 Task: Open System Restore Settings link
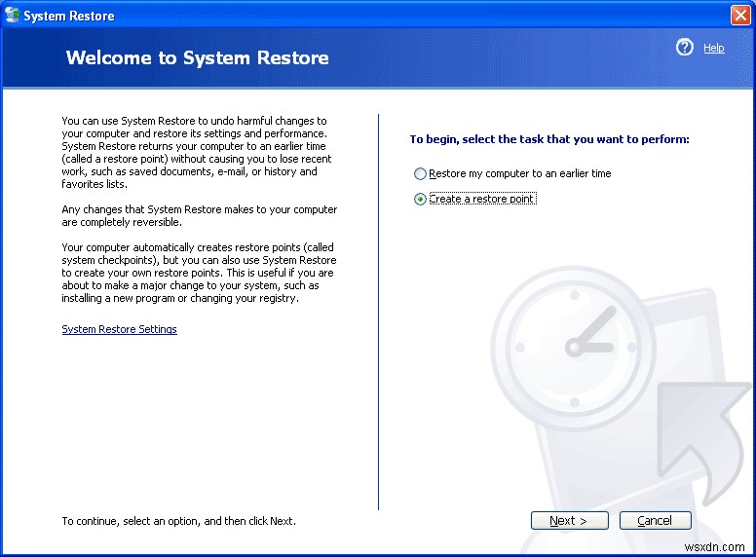click(x=119, y=329)
